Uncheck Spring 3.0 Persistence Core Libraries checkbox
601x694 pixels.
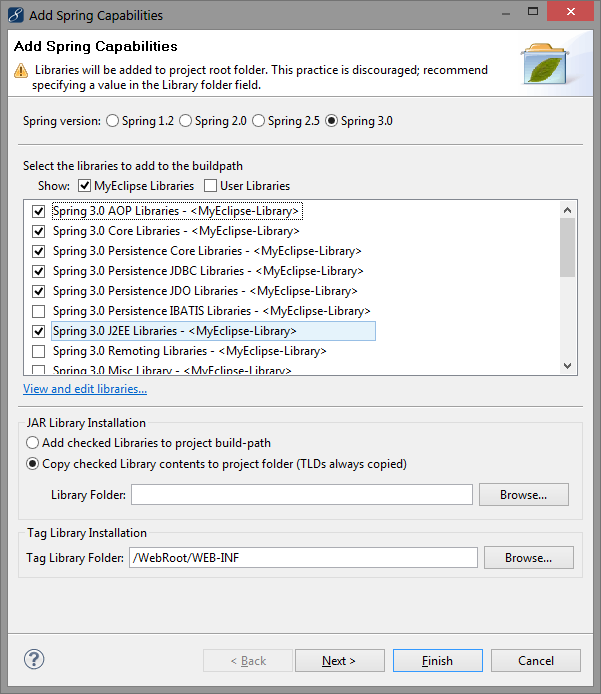coord(39,251)
